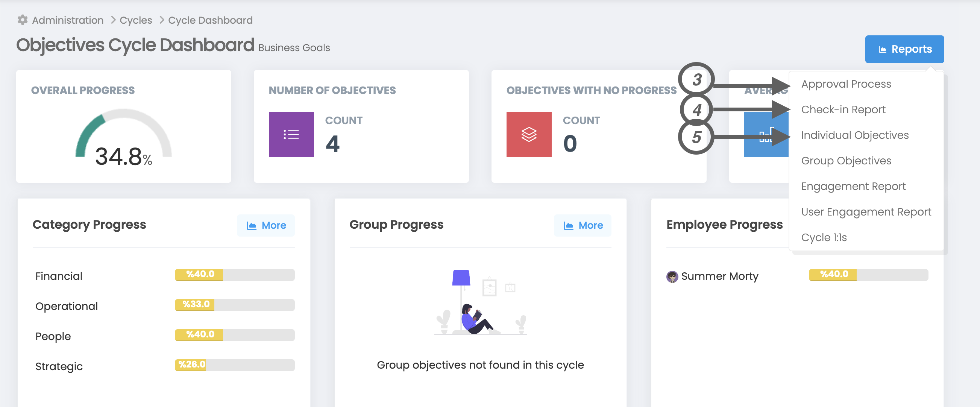Click chart icon on the Reports button
The image size is (980, 407).
[882, 49]
